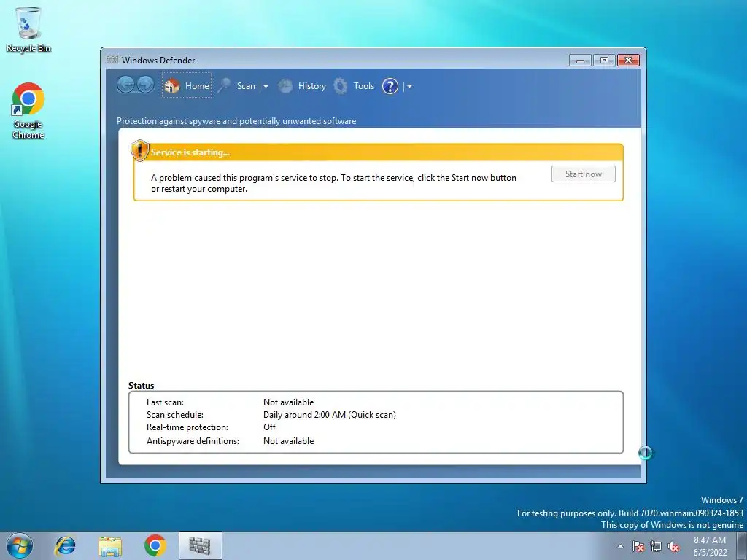Click the 'Service is starting...' banner text
The width and height of the screenshot is (747, 560).
pyautogui.click(x=190, y=152)
